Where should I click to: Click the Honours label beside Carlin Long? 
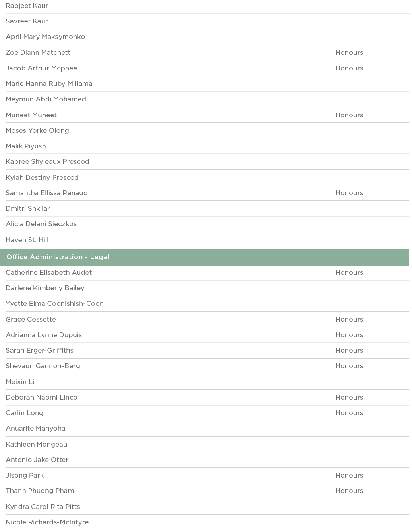[349, 413]
